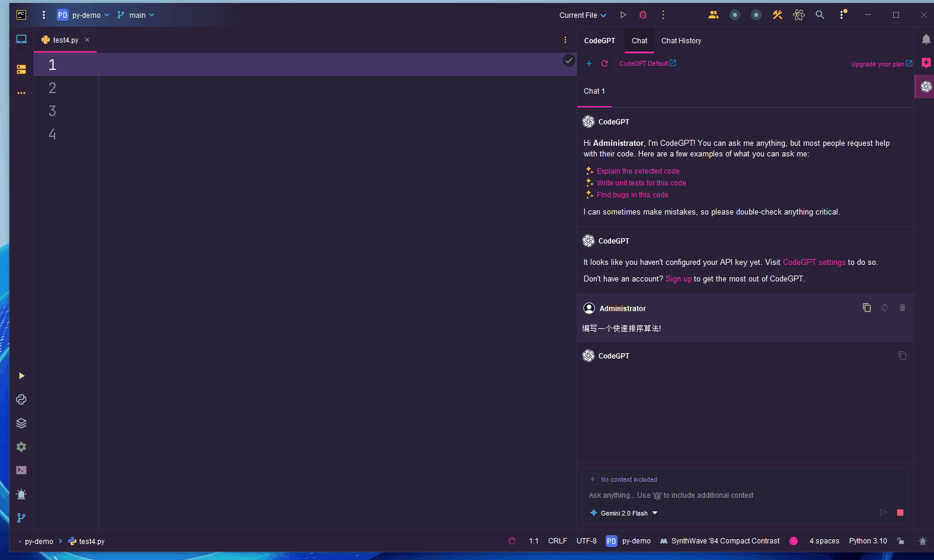Click the inspections checkmark widget
This screenshot has height=560, width=934.
tap(569, 60)
